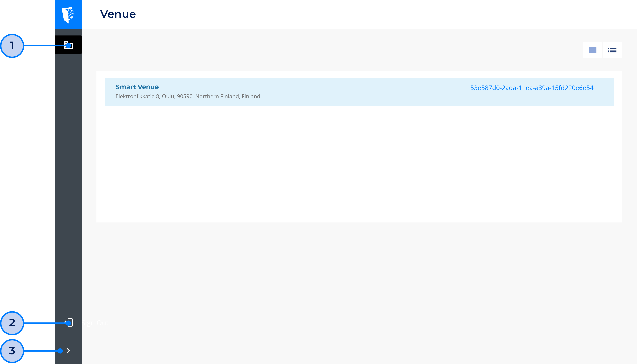Viewport: 637px width, 364px height.
Task: Click the connector line from callout 3
Action: pyautogui.click(x=40, y=351)
